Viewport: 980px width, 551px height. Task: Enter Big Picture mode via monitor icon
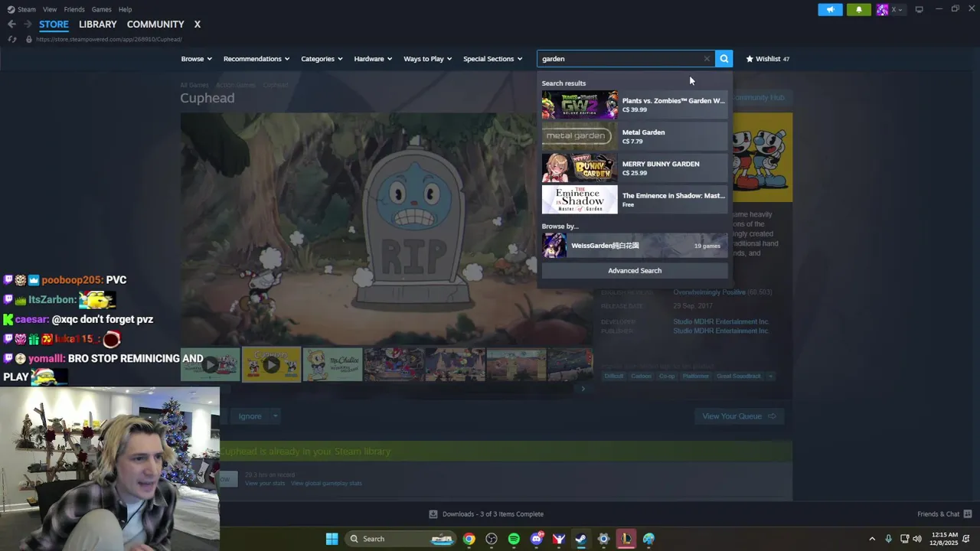coord(919,9)
